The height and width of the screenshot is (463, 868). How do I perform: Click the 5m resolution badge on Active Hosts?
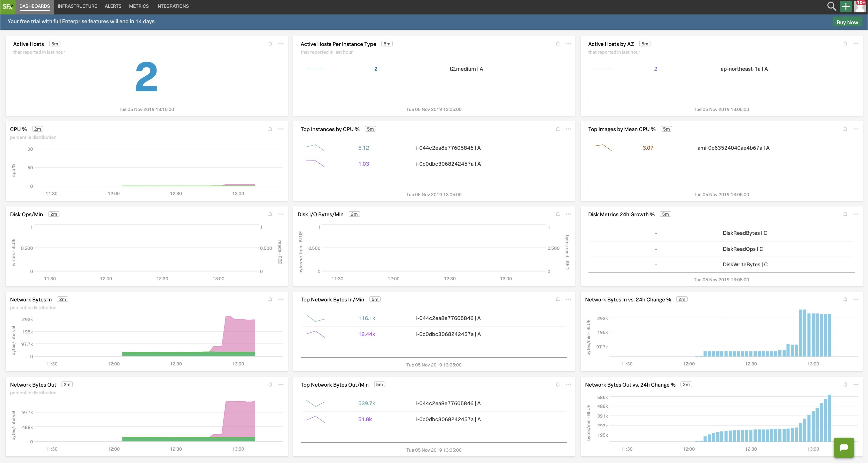tap(55, 44)
